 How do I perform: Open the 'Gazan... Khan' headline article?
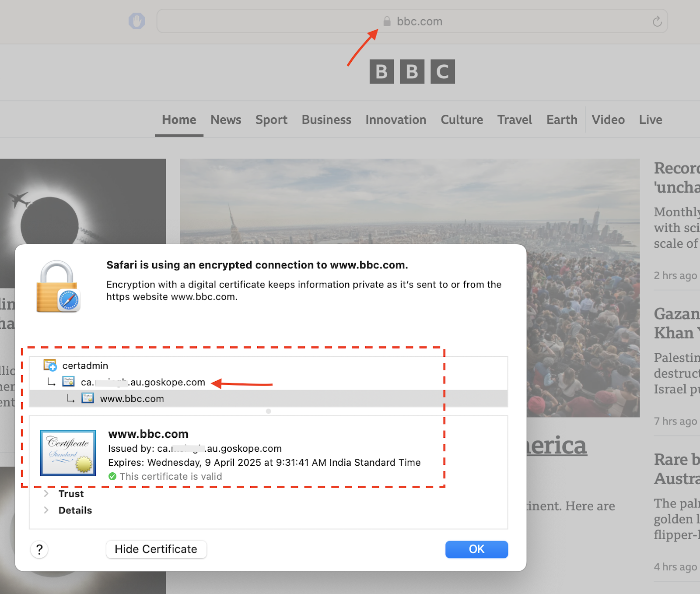[677, 323]
